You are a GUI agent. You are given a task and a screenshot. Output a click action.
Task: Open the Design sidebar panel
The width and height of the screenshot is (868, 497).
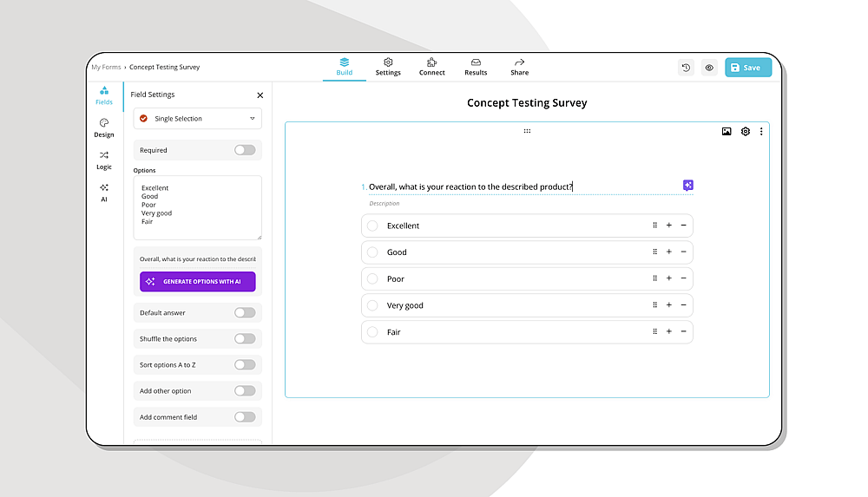[104, 128]
